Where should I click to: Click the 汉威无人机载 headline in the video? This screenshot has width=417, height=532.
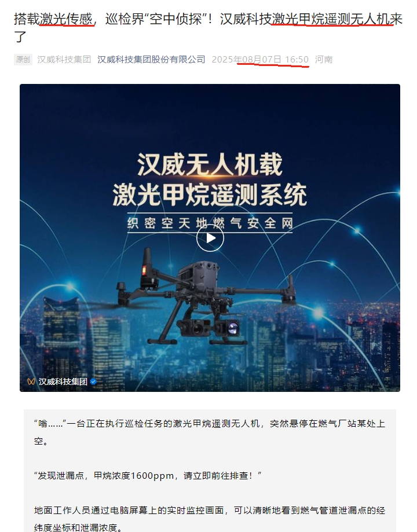[x=210, y=164]
